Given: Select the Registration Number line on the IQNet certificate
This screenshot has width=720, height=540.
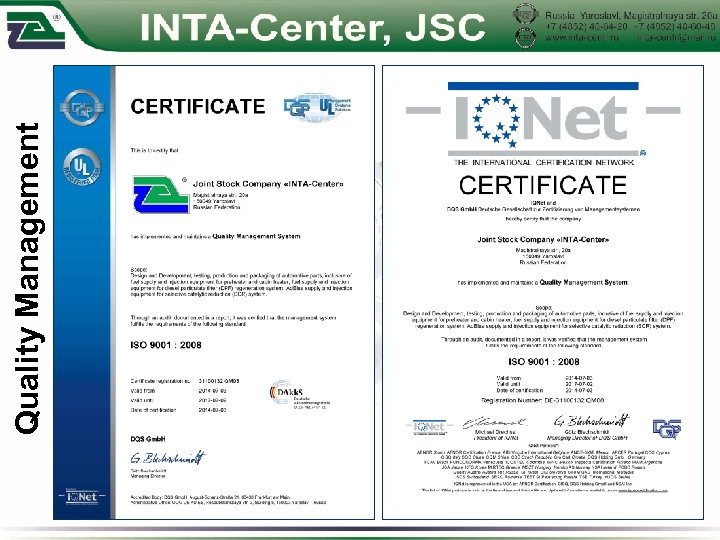Looking at the screenshot, I should pyautogui.click(x=543, y=400).
